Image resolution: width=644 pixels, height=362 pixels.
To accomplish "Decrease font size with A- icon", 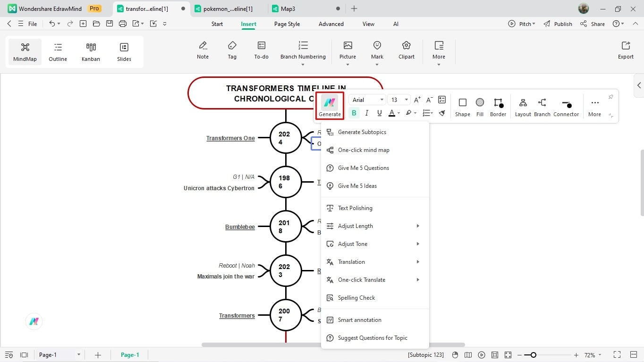I will point(429,100).
